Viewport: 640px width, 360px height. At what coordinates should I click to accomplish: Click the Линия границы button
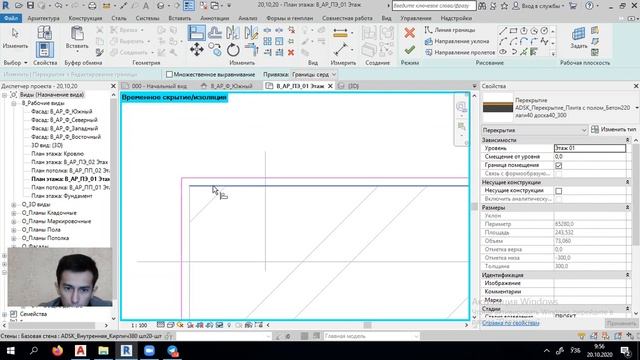click(x=450, y=30)
